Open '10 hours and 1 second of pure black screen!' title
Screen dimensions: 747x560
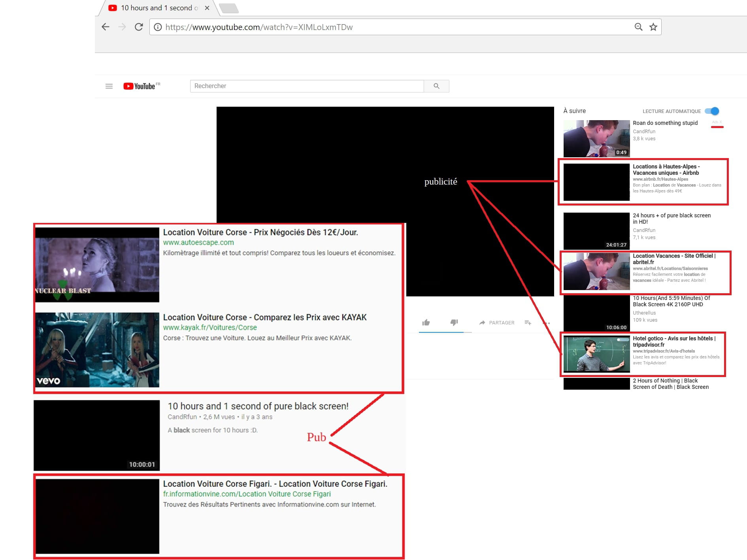258,406
